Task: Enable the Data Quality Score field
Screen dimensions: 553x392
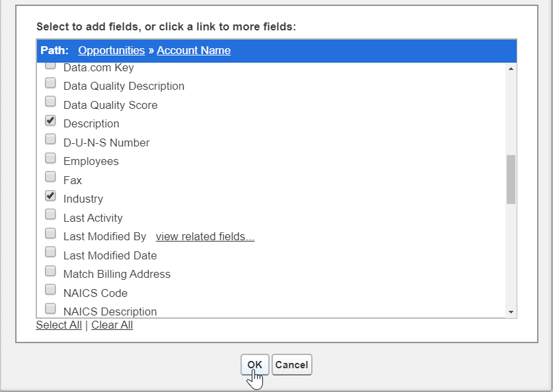Action: 50,102
